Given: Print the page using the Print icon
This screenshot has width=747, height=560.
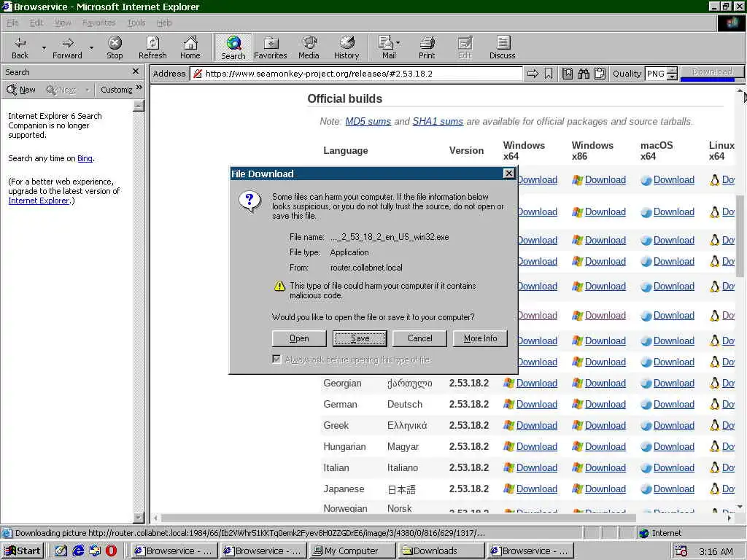Looking at the screenshot, I should (x=427, y=43).
